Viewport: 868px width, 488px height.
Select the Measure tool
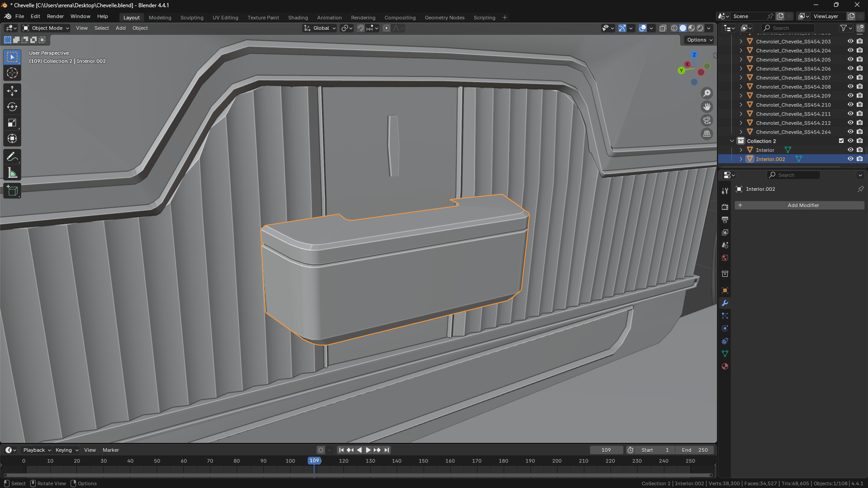coord(12,173)
